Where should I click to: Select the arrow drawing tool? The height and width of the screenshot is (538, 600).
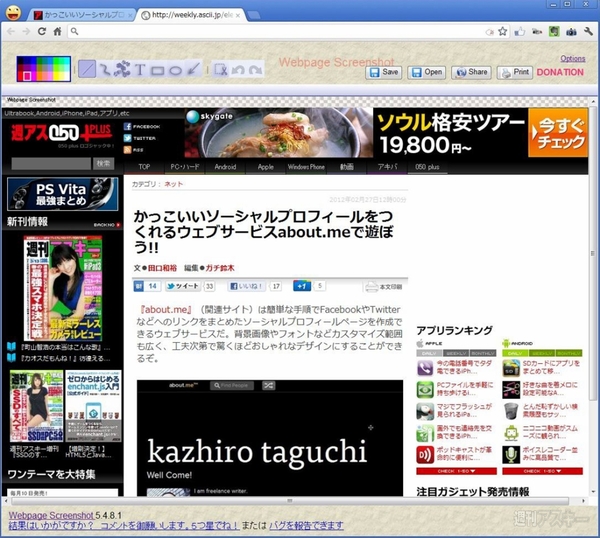pyautogui.click(x=194, y=69)
